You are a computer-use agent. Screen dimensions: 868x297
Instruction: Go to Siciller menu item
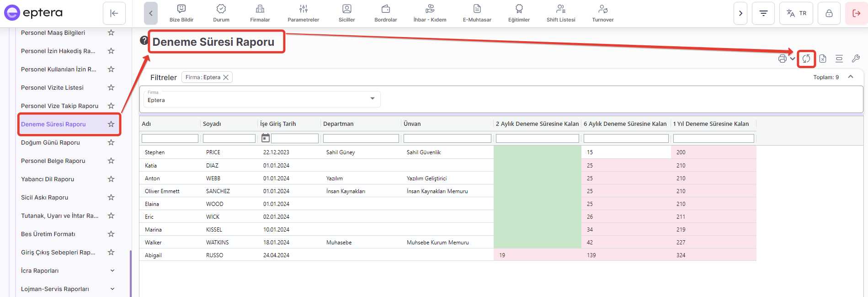pos(346,13)
